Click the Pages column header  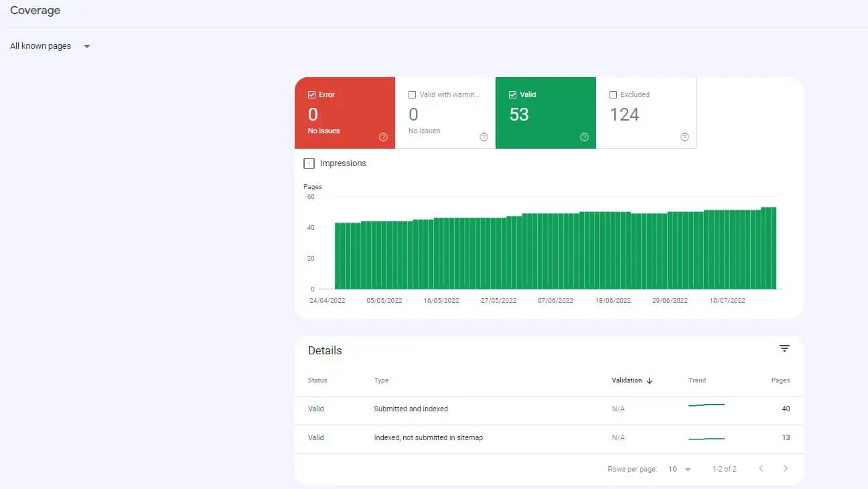(780, 380)
